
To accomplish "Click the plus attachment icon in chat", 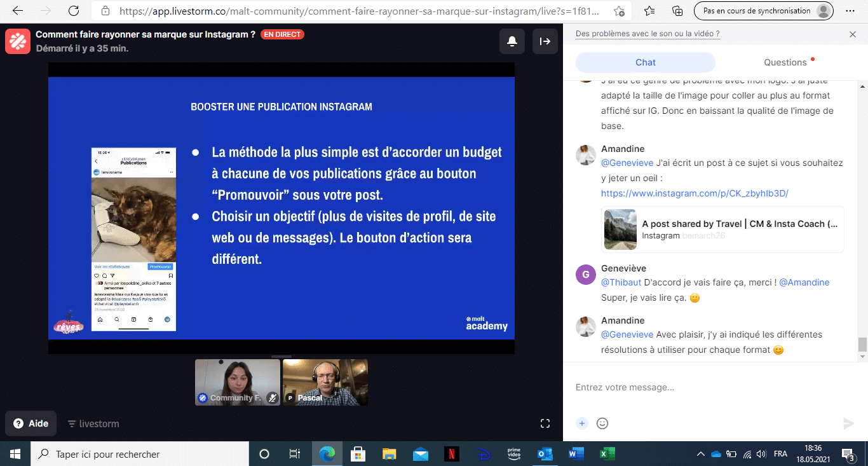I will [581, 423].
